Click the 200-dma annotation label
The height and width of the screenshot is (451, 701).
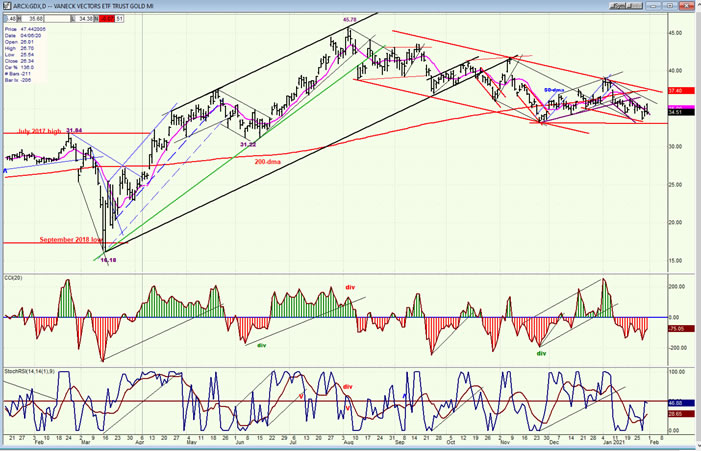[x=268, y=162]
